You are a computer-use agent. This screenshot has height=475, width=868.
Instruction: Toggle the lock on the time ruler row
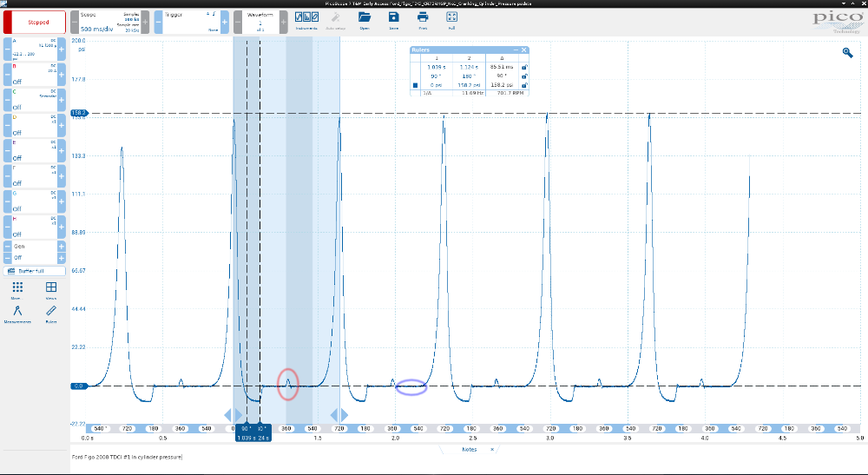pyautogui.click(x=524, y=67)
